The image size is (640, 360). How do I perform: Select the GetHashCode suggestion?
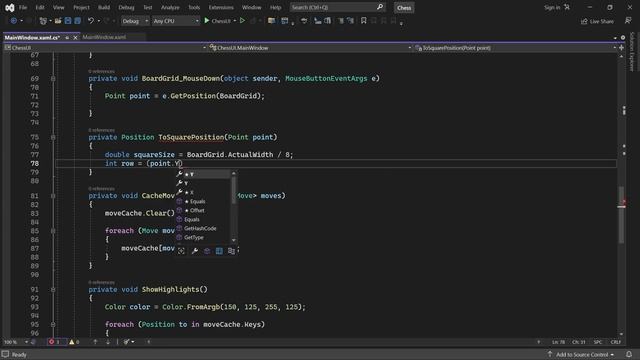click(x=203, y=228)
